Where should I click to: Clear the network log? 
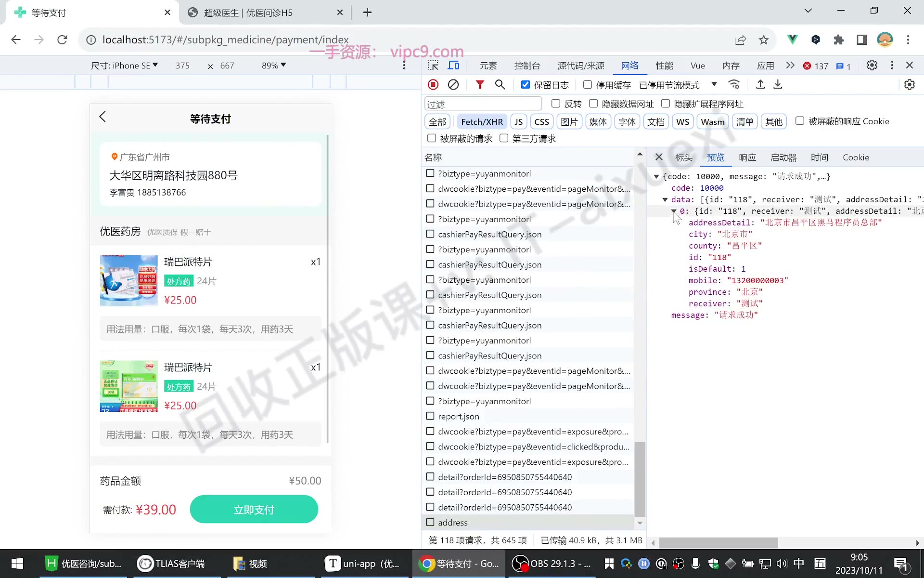453,85
